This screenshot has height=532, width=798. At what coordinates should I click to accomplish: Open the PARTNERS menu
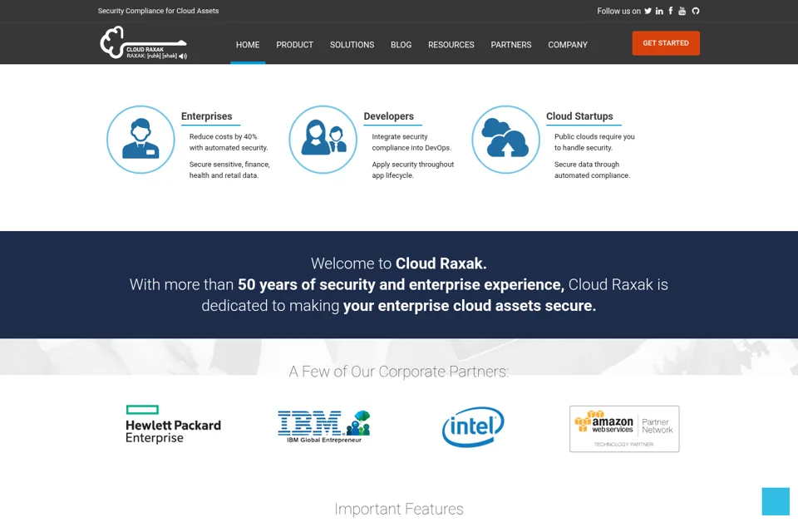511,45
